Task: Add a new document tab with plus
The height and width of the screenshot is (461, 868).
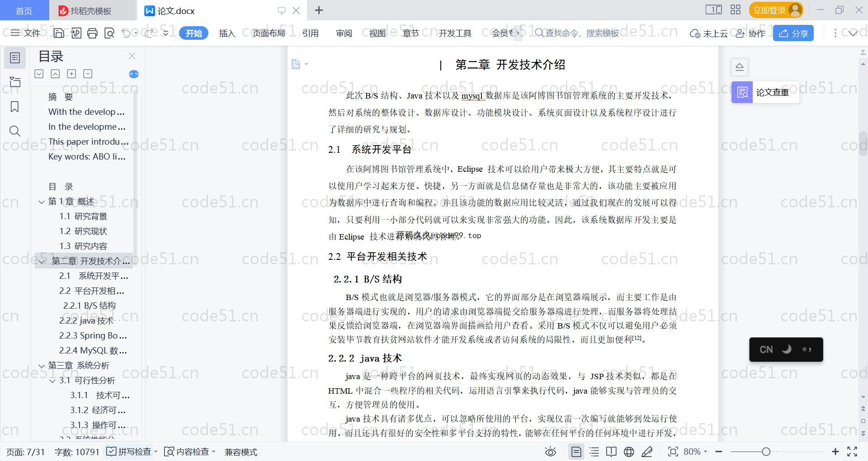Action: point(319,10)
